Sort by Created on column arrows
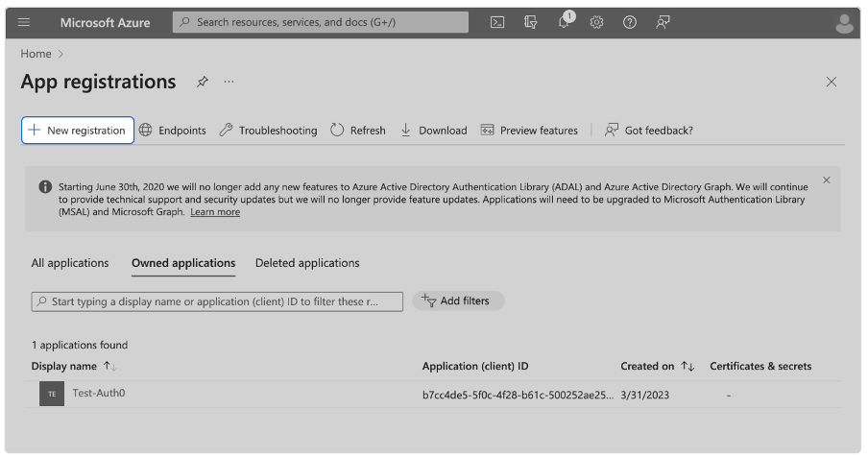The height and width of the screenshot is (457, 868). [687, 366]
